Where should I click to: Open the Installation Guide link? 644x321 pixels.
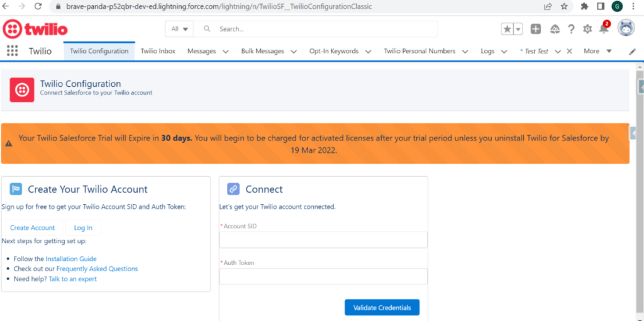(x=71, y=259)
